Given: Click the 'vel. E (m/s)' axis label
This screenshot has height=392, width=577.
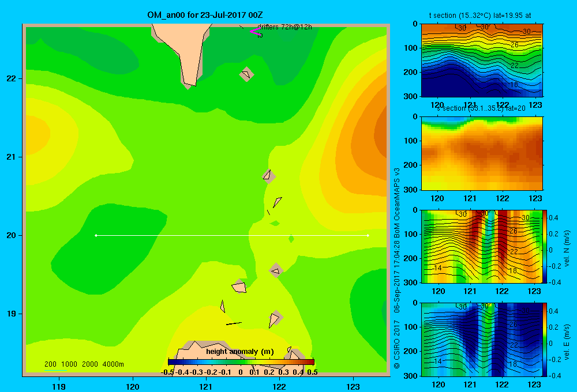Looking at the screenshot, I should click(567, 342).
